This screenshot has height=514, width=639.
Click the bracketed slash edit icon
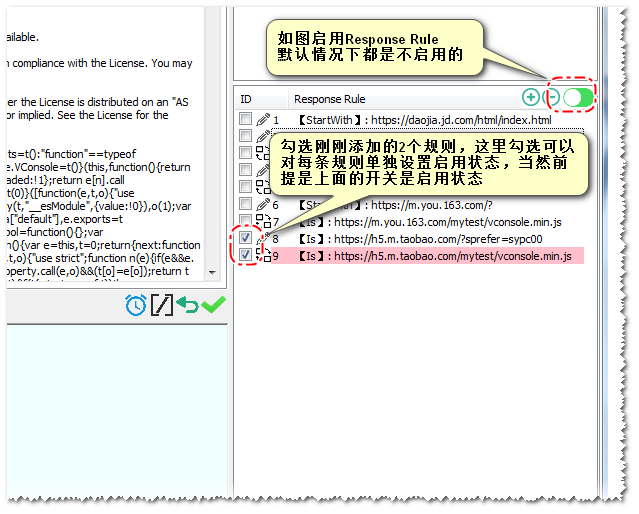point(161,304)
